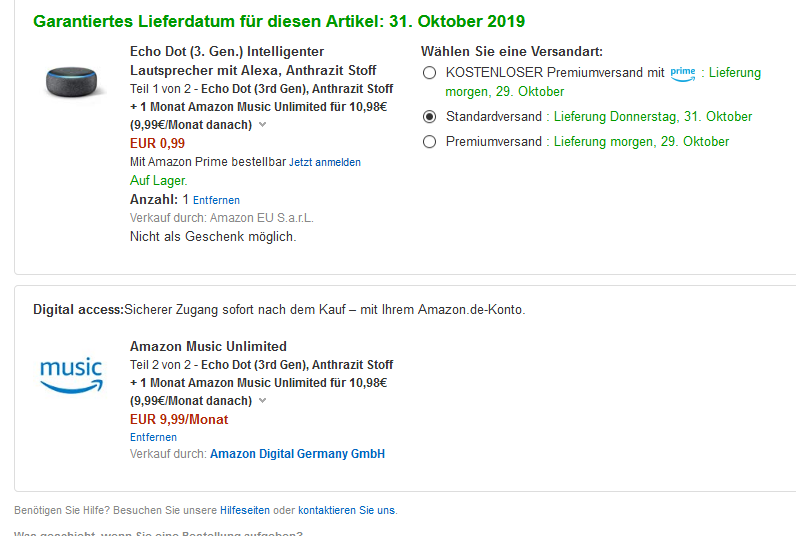Choose the paid Premiumversand radio option

click(430, 142)
